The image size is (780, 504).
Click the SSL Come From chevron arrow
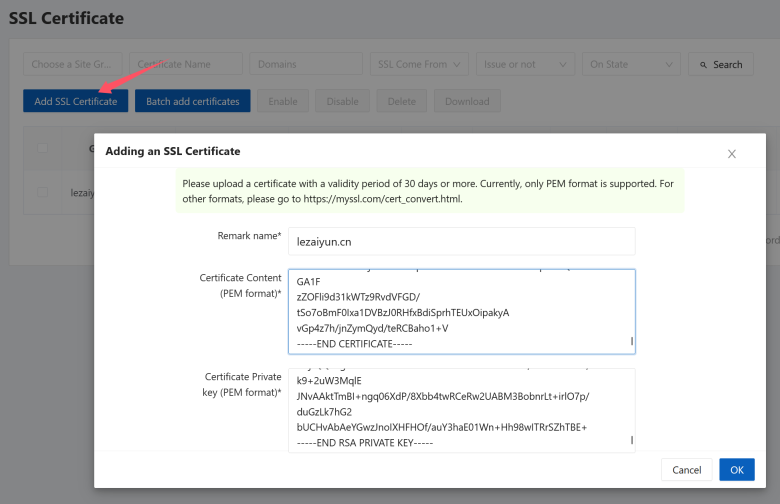(x=457, y=64)
